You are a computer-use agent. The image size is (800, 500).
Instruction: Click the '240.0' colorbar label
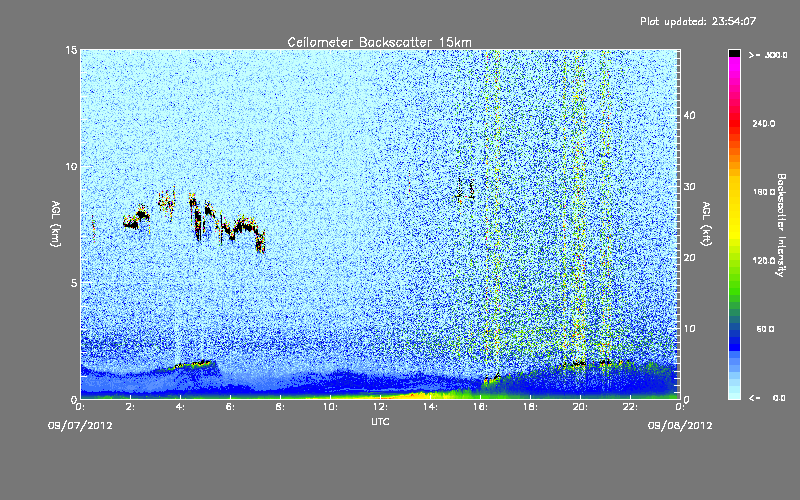(764, 123)
